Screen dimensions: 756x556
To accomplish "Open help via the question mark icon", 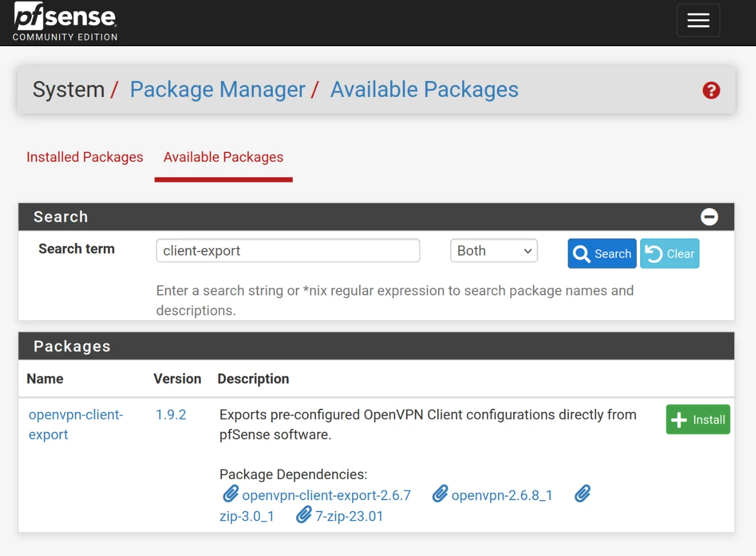I will point(711,90).
